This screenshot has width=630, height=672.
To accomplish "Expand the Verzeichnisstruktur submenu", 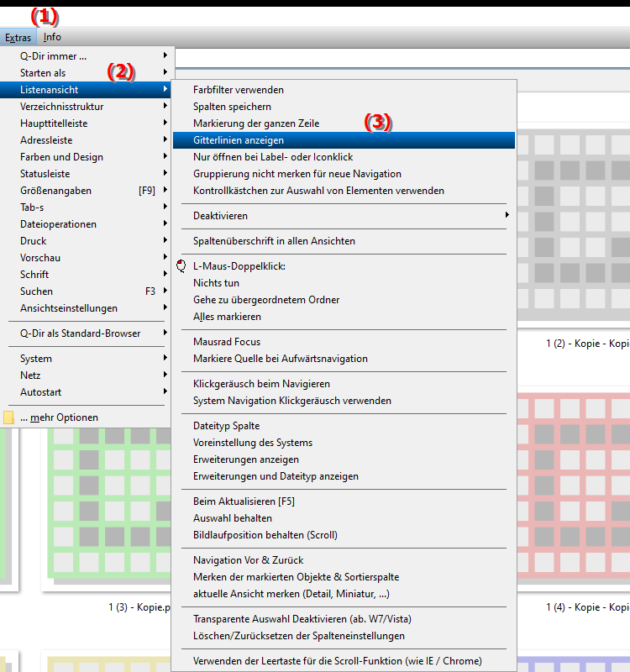I will click(86, 107).
